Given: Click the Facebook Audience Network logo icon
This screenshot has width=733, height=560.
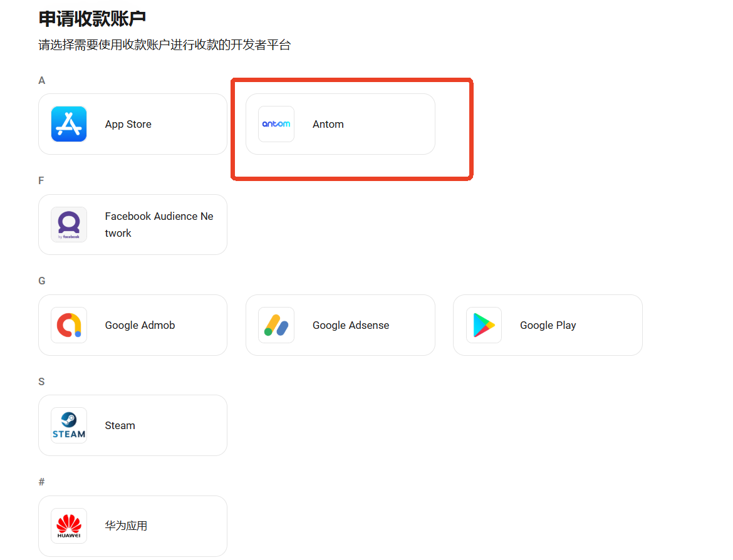Looking at the screenshot, I should (69, 224).
